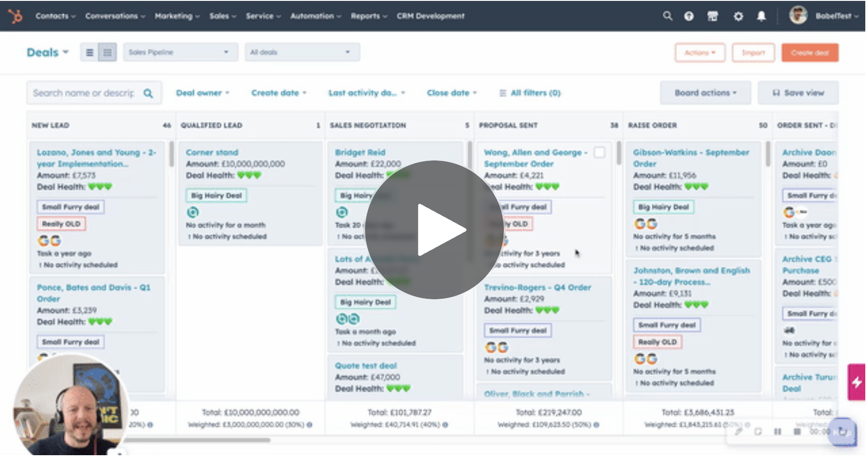
Task: Click first avatar on Lozano, Jones and Young card
Action: 44,242
